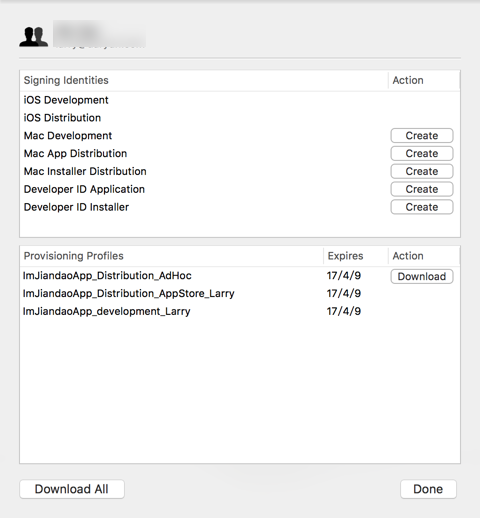Image resolution: width=480 pixels, height=518 pixels.
Task: Click the Download All button
Action: 72,489
